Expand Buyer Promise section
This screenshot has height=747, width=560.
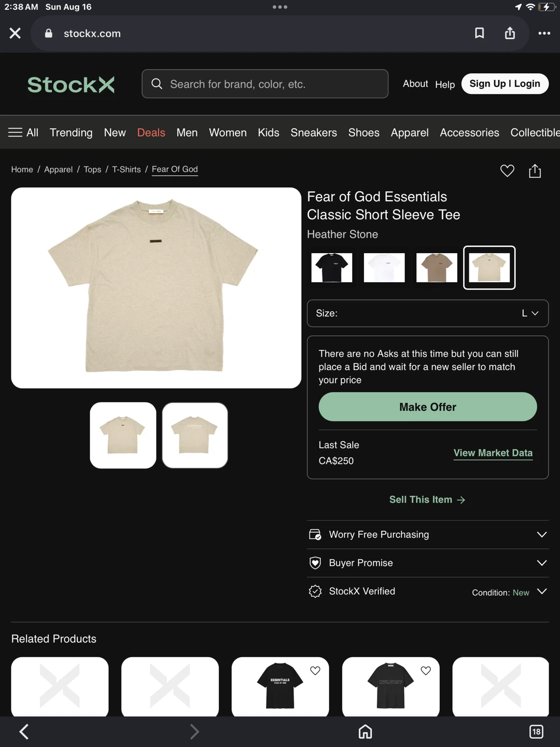tap(428, 563)
